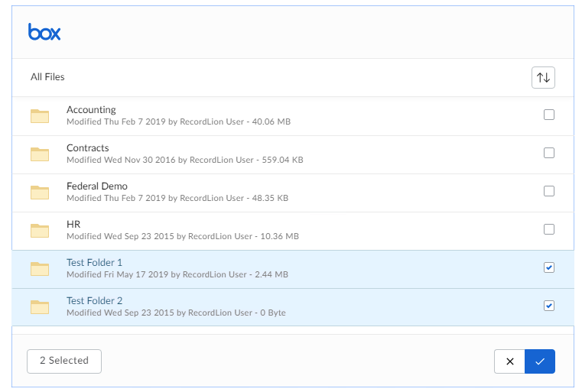Open the Test Folder 1 name link
This screenshot has width=582, height=392.
pyautogui.click(x=94, y=263)
